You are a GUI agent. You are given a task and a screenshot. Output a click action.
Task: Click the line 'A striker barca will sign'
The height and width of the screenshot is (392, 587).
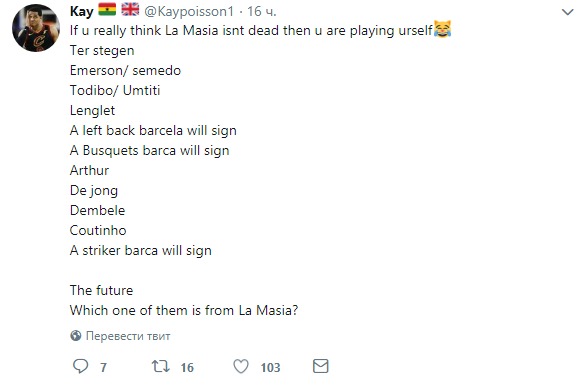pos(141,250)
